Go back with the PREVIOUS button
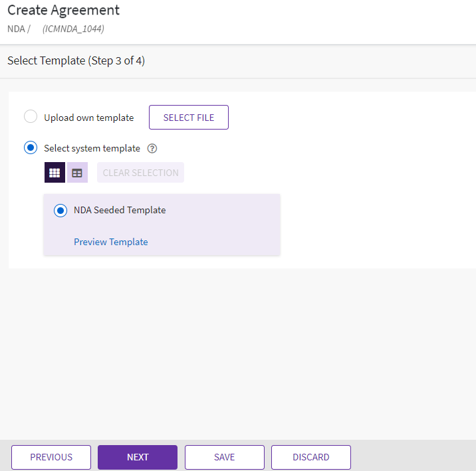 51,457
